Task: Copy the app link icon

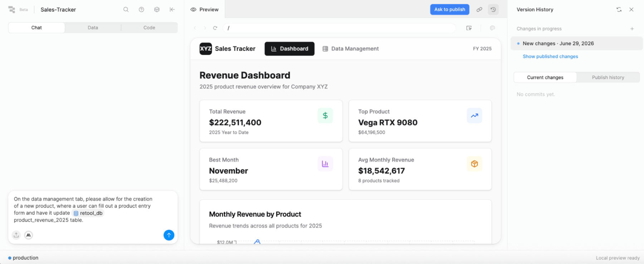Action: [x=479, y=10]
